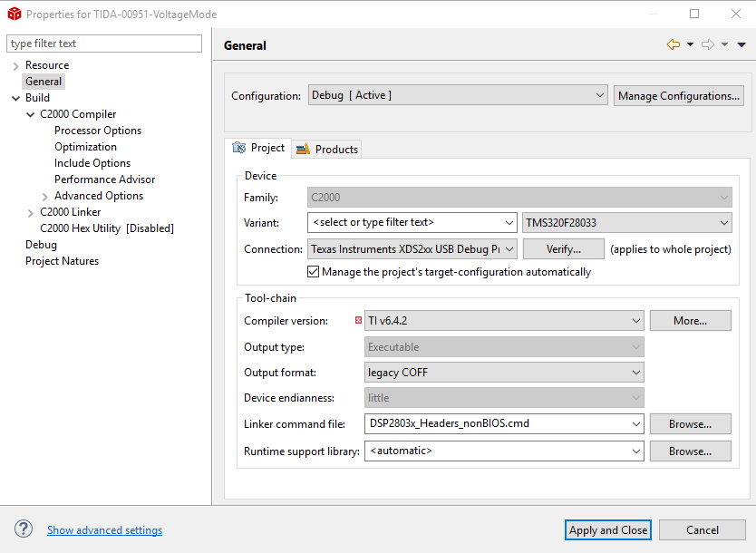The height and width of the screenshot is (553, 756).
Task: Click Show advanced settings link
Action: pos(105,530)
